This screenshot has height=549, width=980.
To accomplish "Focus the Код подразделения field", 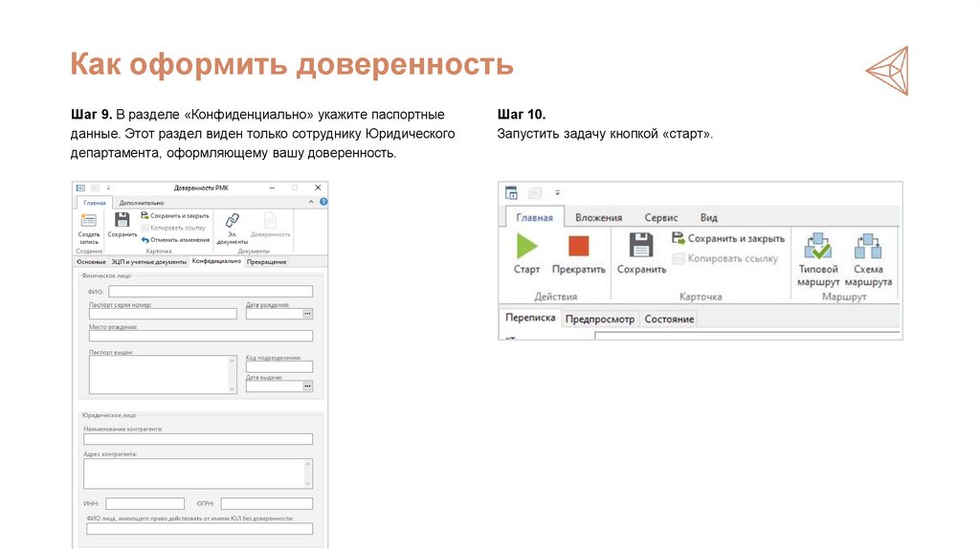I will click(279, 366).
